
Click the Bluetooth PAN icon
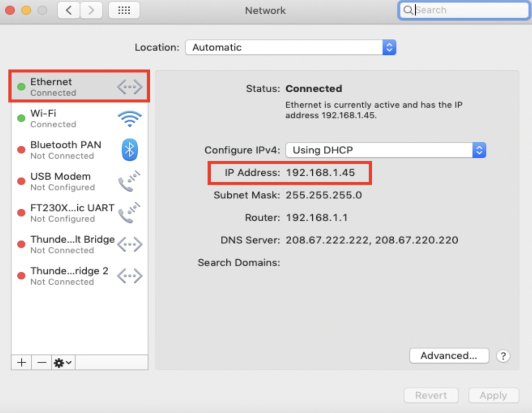tap(129, 150)
